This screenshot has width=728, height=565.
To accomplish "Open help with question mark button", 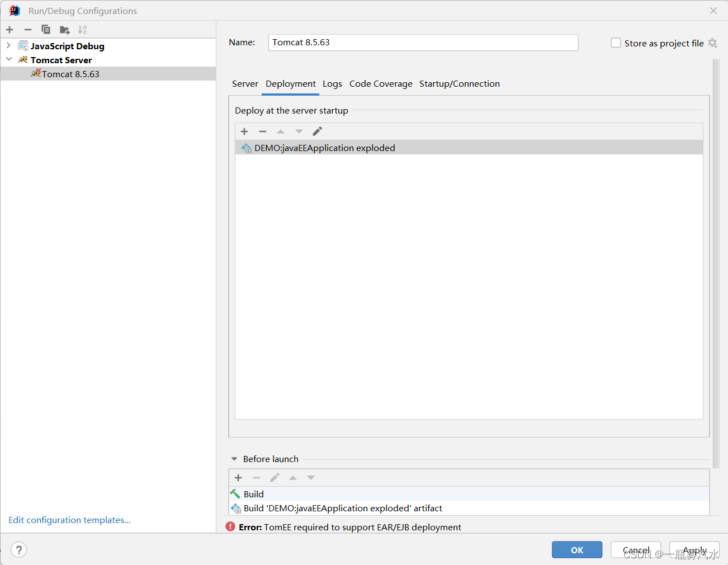I will point(18,550).
